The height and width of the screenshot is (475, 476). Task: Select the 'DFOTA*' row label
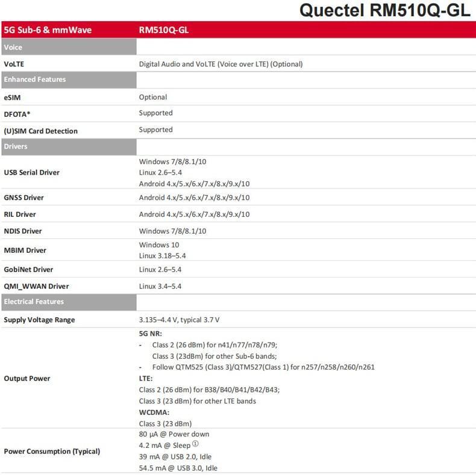click(17, 114)
